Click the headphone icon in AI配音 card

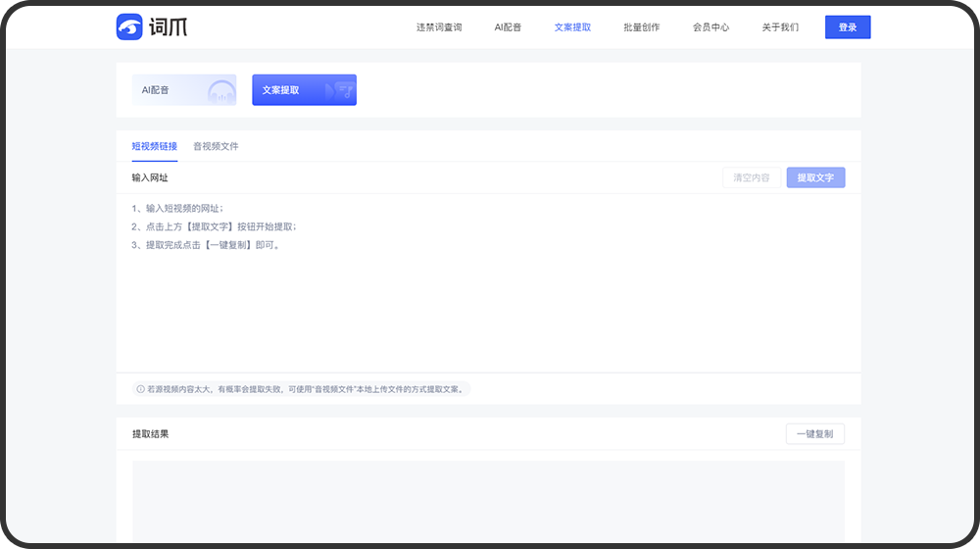coord(221,92)
